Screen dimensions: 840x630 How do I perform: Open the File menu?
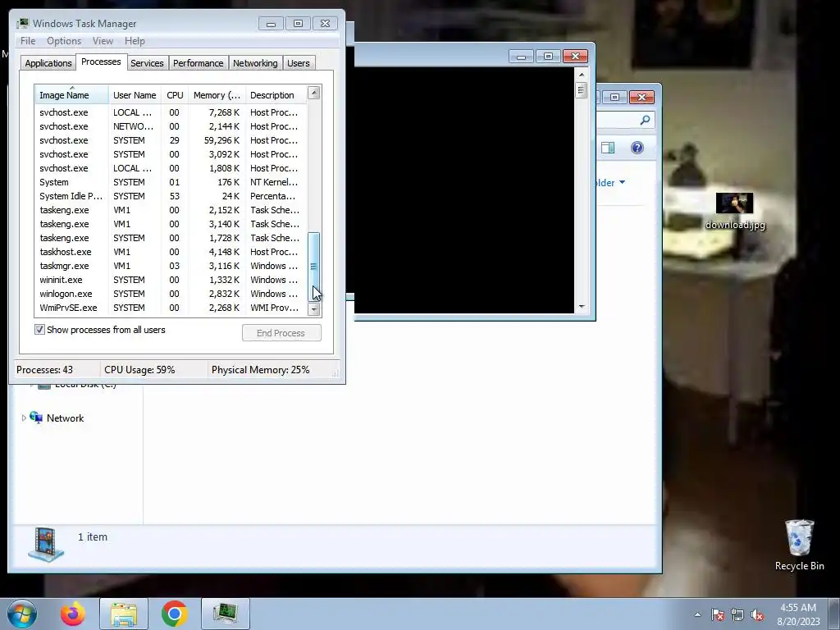28,41
